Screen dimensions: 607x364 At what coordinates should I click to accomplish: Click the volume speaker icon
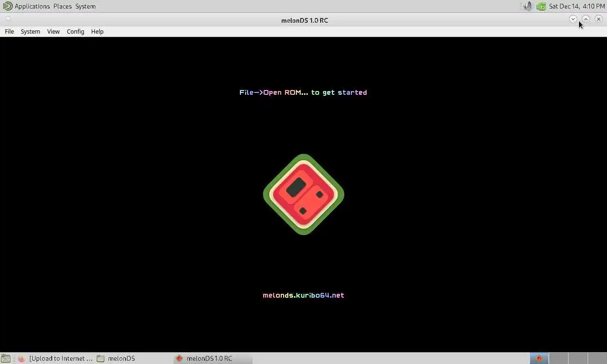click(x=527, y=6)
